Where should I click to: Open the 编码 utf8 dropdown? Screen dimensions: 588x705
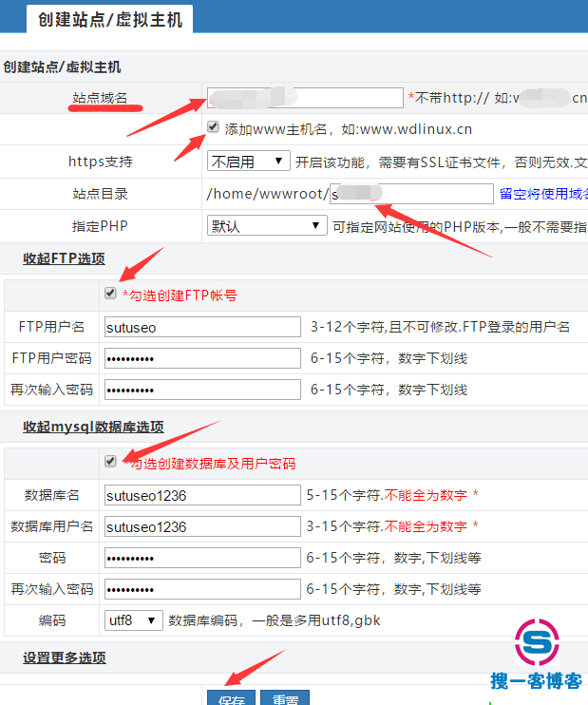(134, 620)
